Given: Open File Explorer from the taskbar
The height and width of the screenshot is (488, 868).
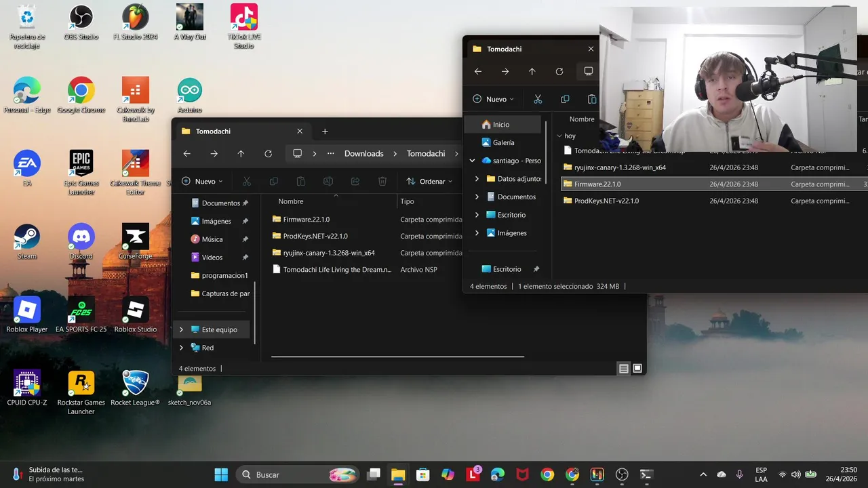Looking at the screenshot, I should pyautogui.click(x=398, y=474).
